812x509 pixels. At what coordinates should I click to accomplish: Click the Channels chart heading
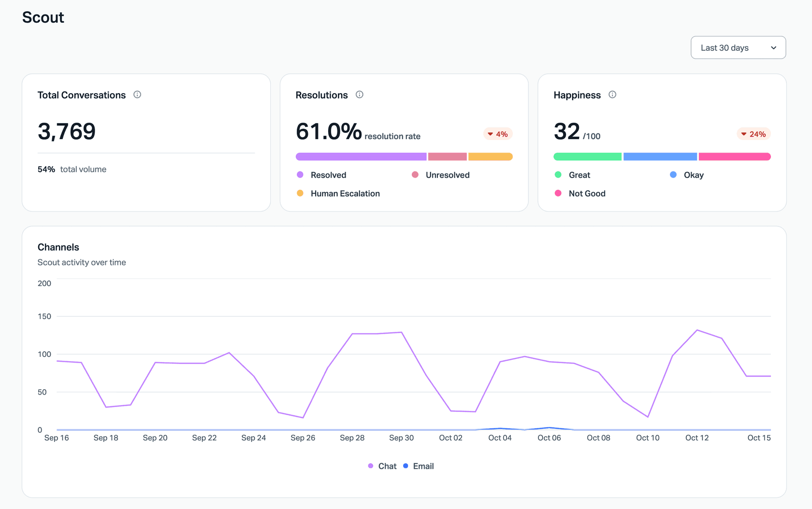[x=58, y=247]
